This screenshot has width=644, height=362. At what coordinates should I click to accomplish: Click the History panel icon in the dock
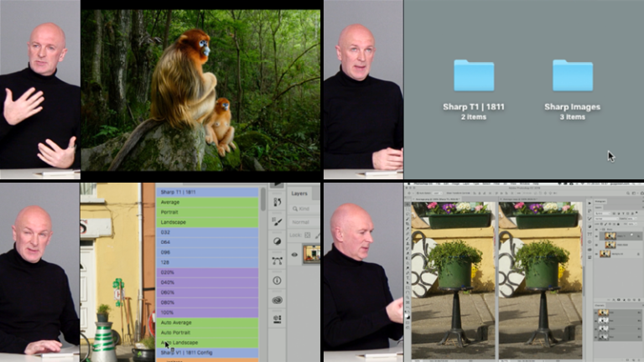pos(278,202)
